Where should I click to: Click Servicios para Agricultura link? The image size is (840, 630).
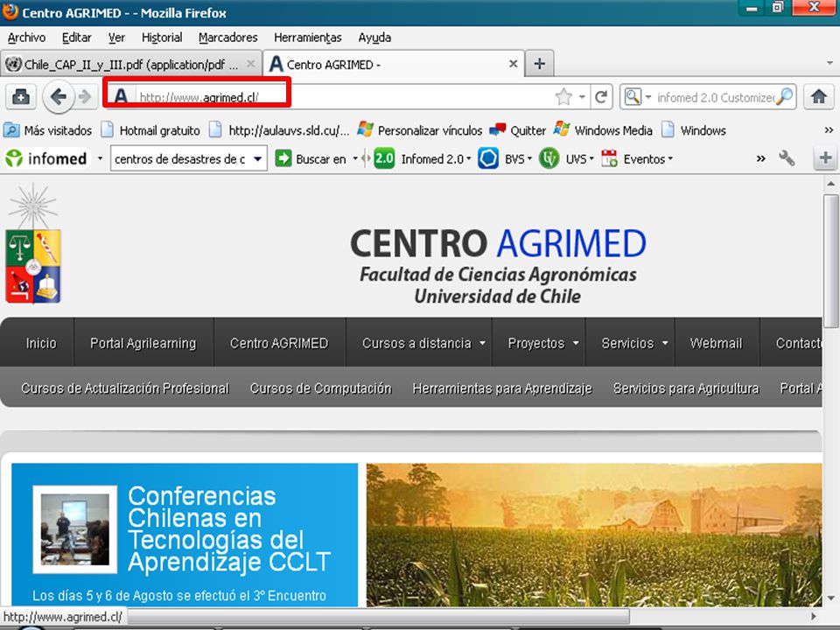pos(686,388)
